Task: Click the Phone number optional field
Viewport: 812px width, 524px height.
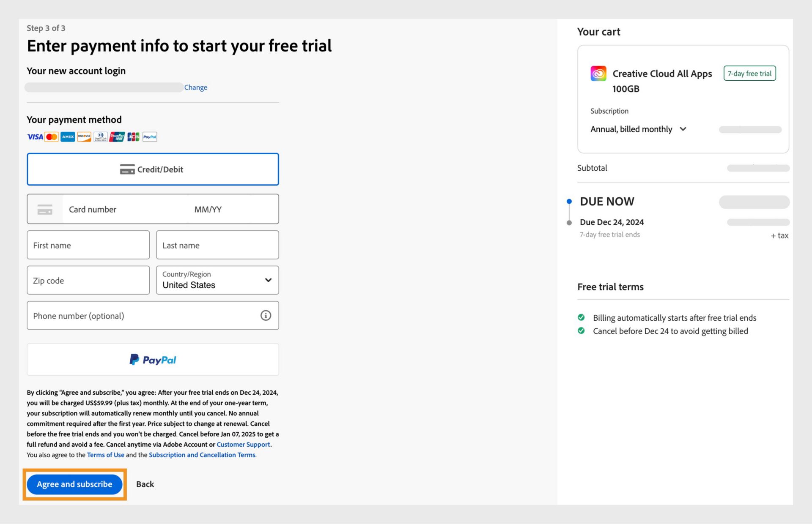Action: click(153, 315)
